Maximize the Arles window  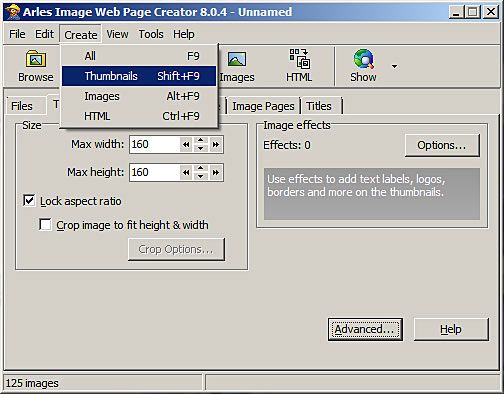tap(473, 12)
